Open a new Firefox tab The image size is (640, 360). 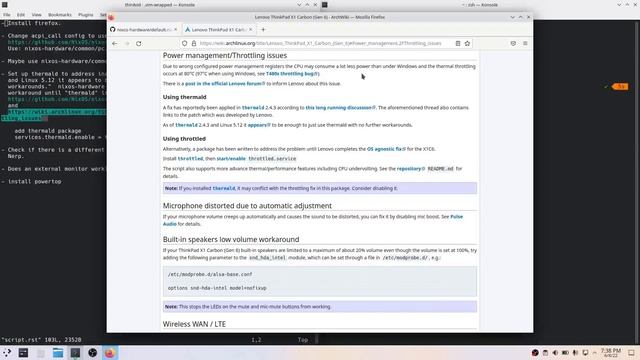[x=263, y=29]
